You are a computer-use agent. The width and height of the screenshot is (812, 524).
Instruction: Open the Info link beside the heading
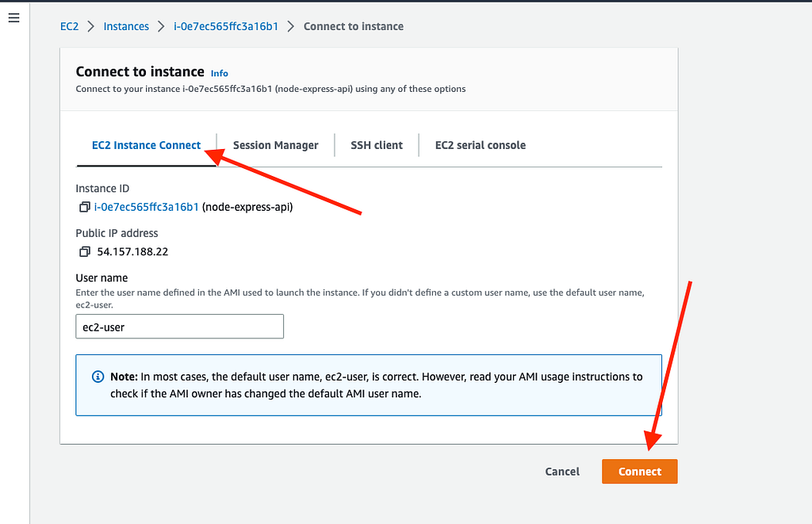(220, 73)
